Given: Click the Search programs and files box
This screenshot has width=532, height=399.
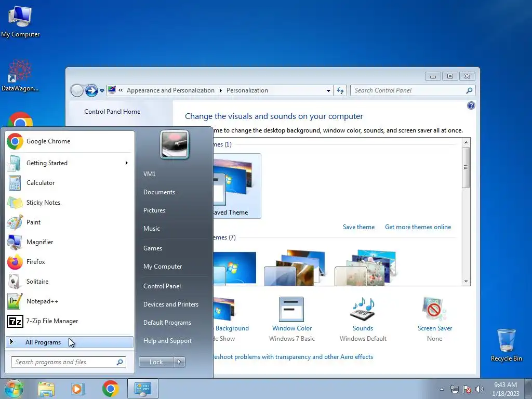Looking at the screenshot, I should pos(68,362).
